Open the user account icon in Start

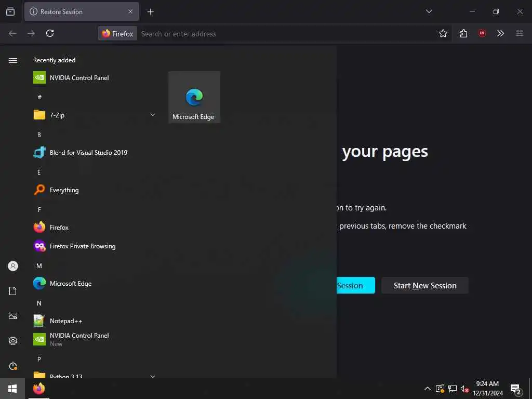pyautogui.click(x=13, y=266)
